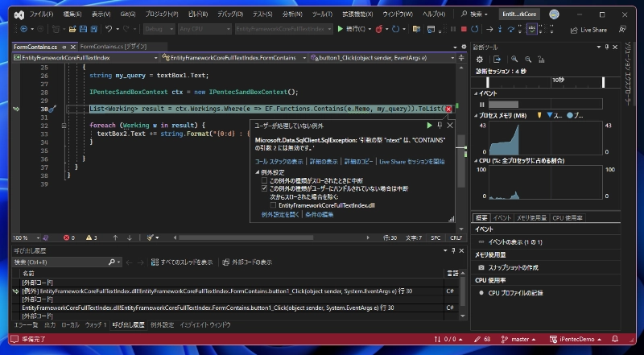Click the pin icon on exception popup
The image size is (644, 355).
440,126
